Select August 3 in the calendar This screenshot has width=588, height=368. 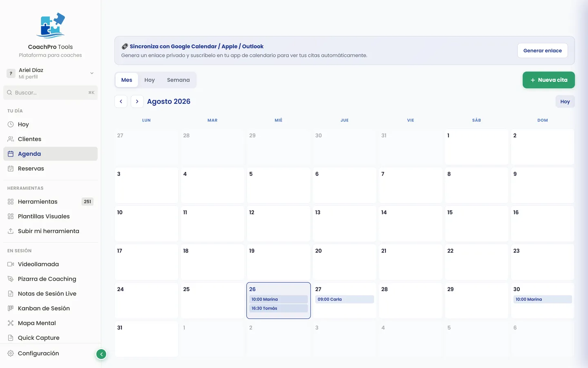(147, 185)
